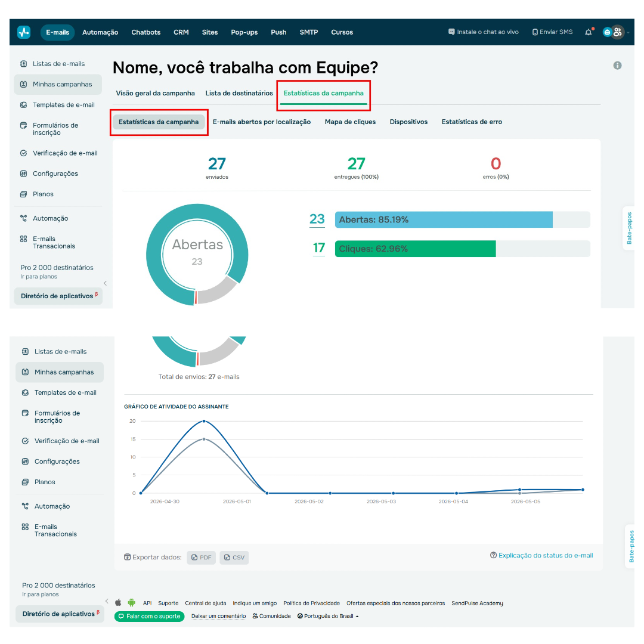Open E-mails abertos por localização sub-tab
The image size is (644, 644).
[262, 122]
